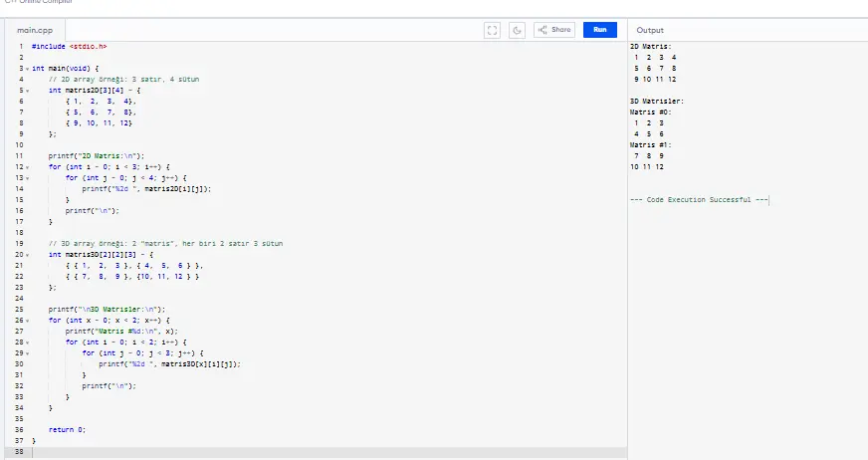Place cursor on the #include <stdio.h> line
868x460 pixels.
(x=70, y=47)
